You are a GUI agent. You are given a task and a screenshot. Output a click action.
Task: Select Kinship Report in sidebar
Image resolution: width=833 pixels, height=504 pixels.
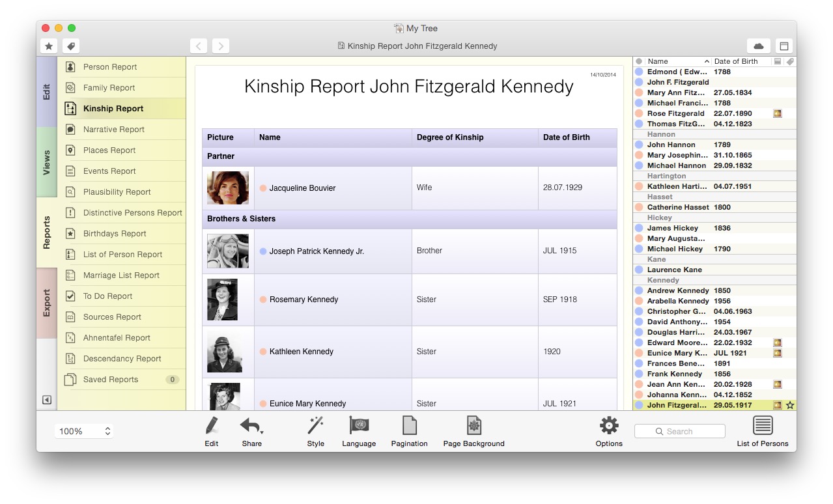(x=122, y=109)
